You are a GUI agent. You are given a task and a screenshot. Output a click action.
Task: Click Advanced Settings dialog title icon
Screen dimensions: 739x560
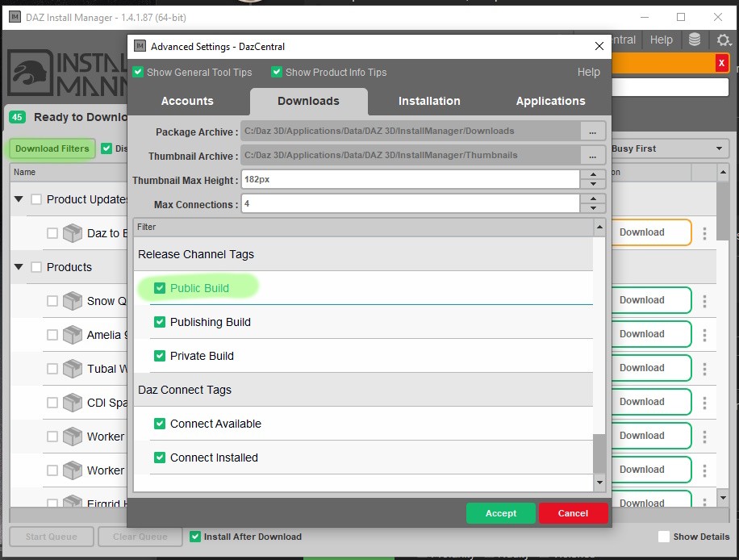pyautogui.click(x=140, y=46)
